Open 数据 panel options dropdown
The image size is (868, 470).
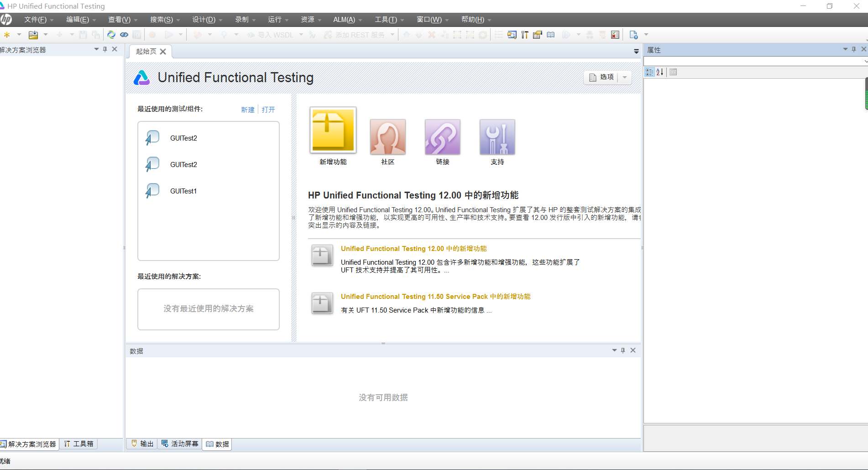tap(614, 350)
